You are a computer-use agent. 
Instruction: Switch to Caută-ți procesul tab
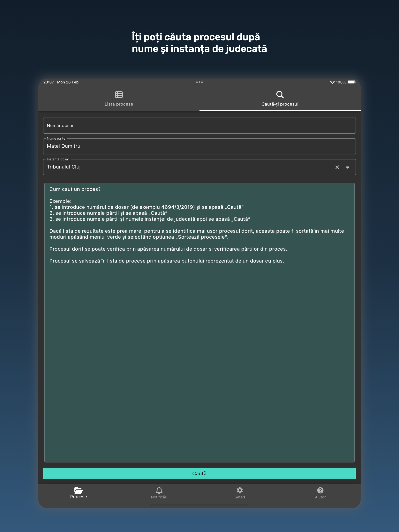(x=280, y=99)
